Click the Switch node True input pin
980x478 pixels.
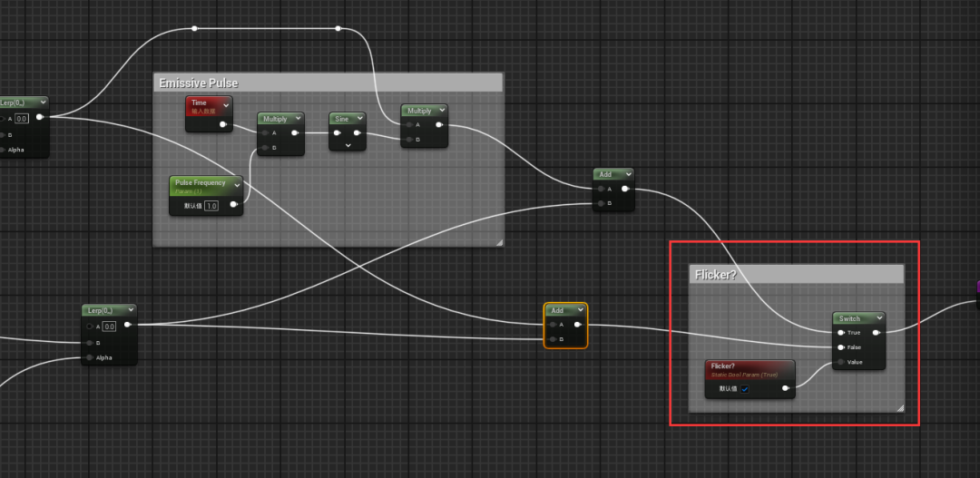click(x=841, y=332)
